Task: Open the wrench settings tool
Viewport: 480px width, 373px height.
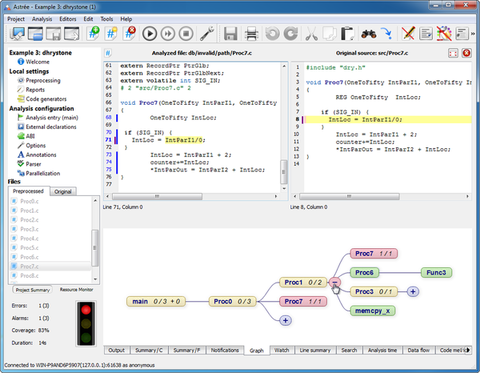Action: point(207,34)
